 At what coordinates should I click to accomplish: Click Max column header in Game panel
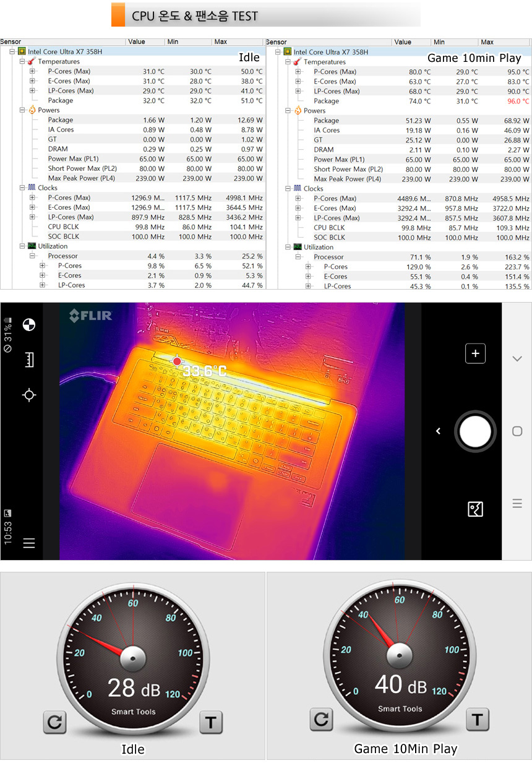(x=487, y=42)
